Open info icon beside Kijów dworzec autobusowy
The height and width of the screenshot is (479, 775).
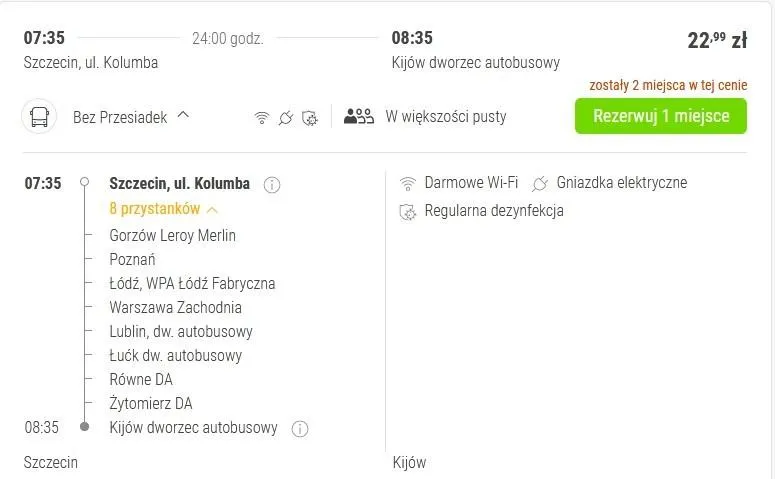pos(299,429)
